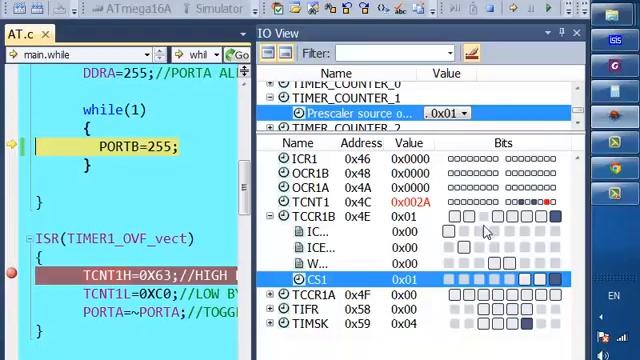
Task: Click the yellow show next statement arrow
Action: [513, 8]
